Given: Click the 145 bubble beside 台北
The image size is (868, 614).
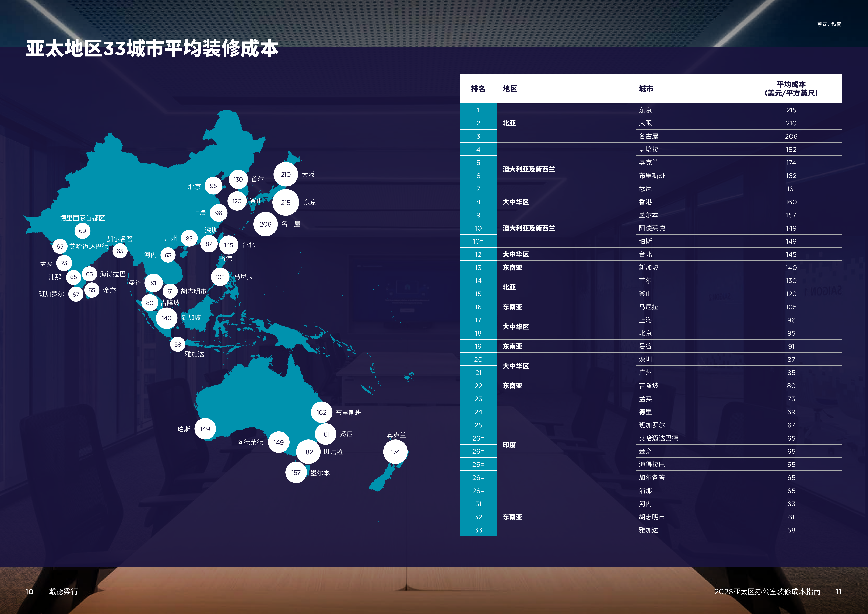Looking at the screenshot, I should (x=229, y=245).
